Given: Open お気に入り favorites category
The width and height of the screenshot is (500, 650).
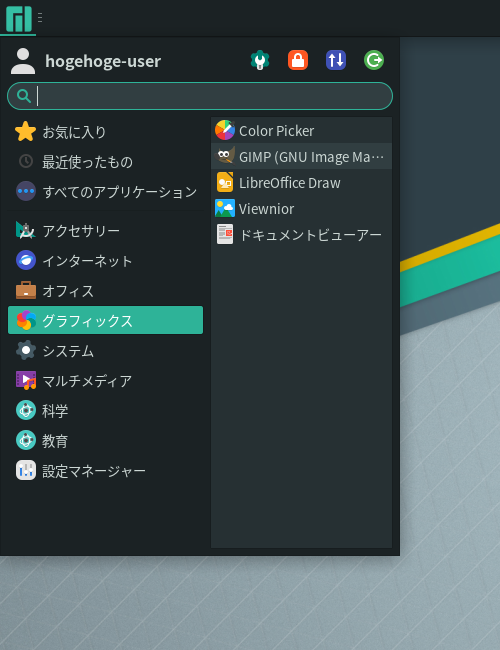Looking at the screenshot, I should point(105,132).
